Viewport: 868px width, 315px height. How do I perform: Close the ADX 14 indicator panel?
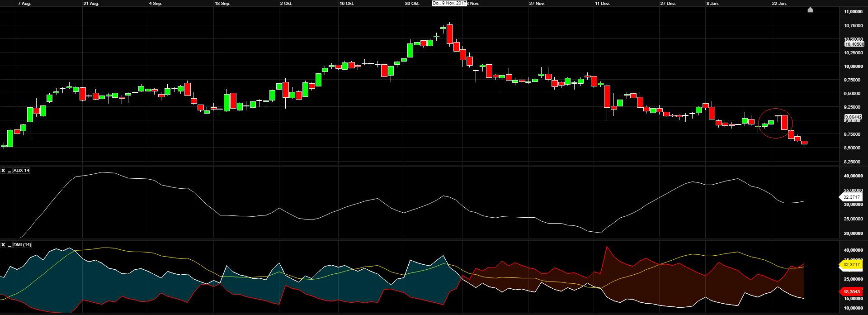coord(3,171)
